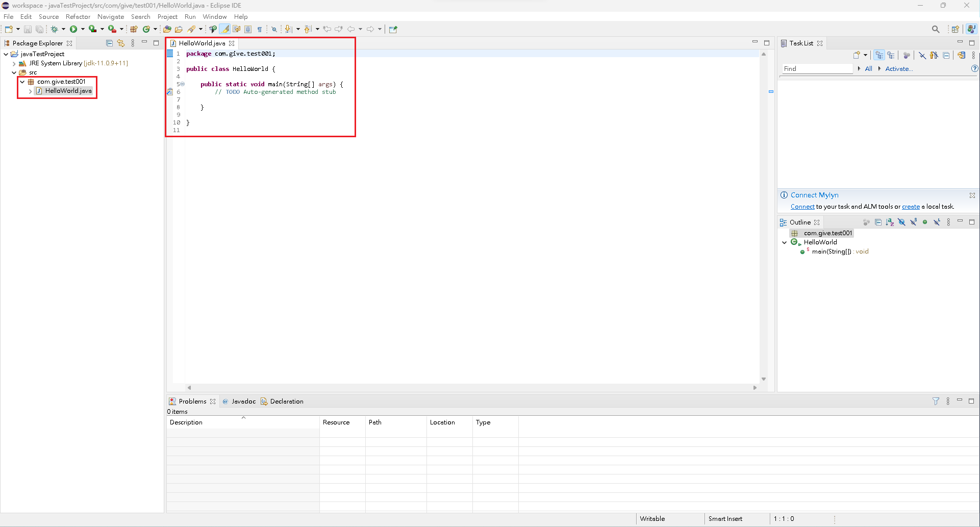Open the Refactor menu
Screen dimensions: 980x527
click(78, 17)
